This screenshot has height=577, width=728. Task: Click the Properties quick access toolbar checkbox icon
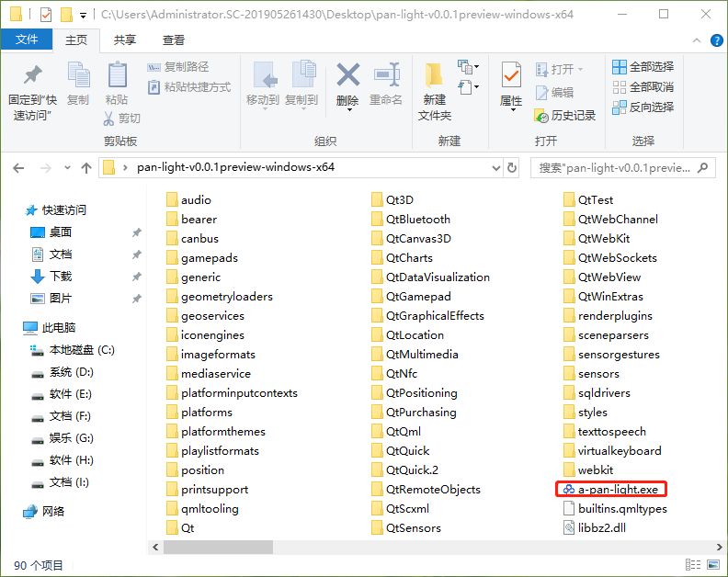[x=46, y=15]
